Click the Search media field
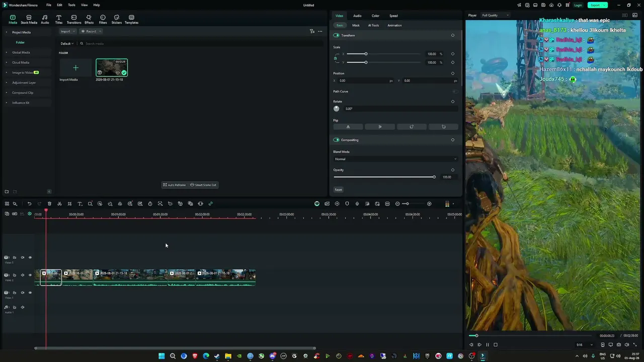 tap(201, 44)
